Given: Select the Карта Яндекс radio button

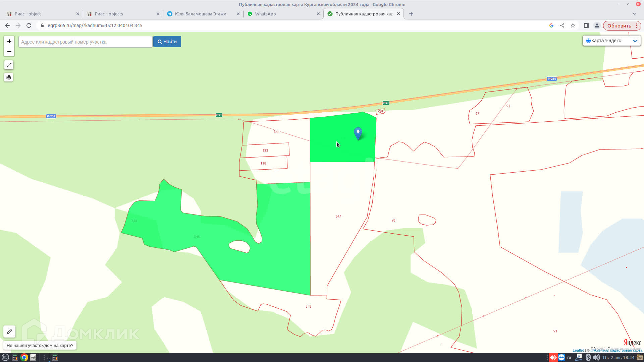Looking at the screenshot, I should (x=588, y=41).
